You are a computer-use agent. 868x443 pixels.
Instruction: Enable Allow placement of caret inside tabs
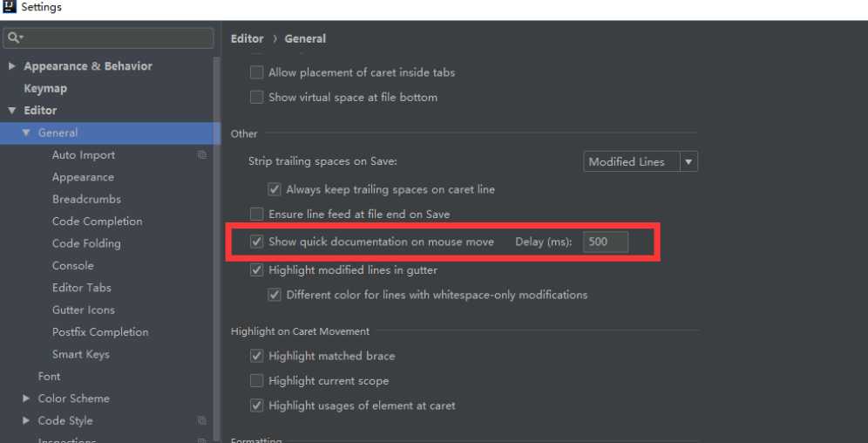pyautogui.click(x=256, y=72)
